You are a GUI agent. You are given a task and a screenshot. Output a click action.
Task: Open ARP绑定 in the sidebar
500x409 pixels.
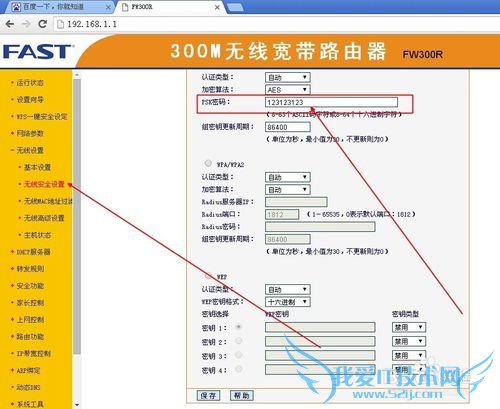[28, 370]
